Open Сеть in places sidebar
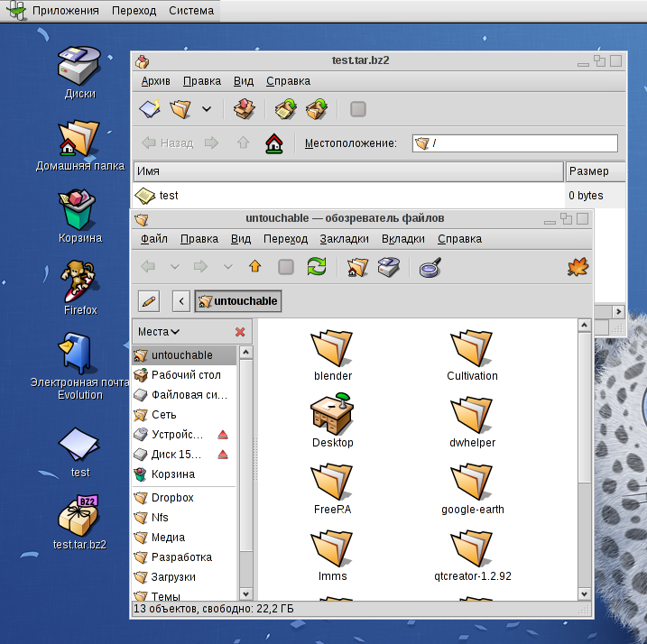 (184, 415)
